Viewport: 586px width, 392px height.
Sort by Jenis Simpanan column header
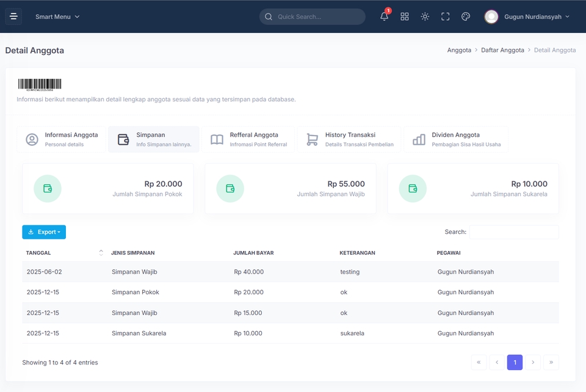click(x=132, y=253)
